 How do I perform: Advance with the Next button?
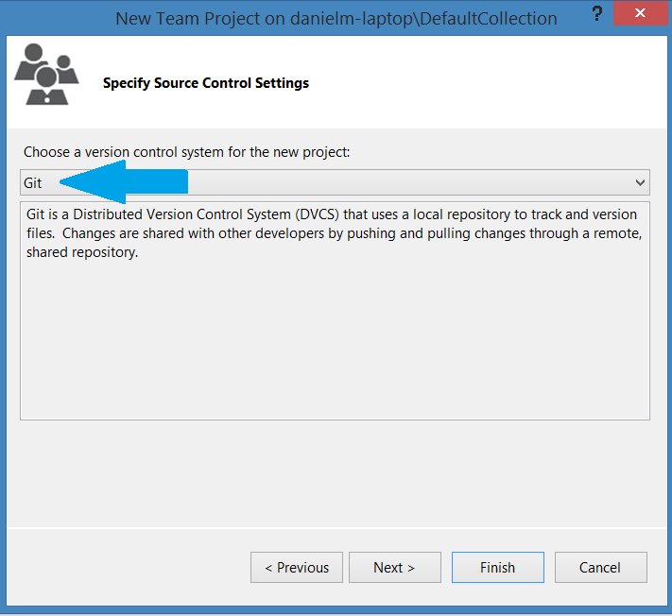[x=395, y=567]
